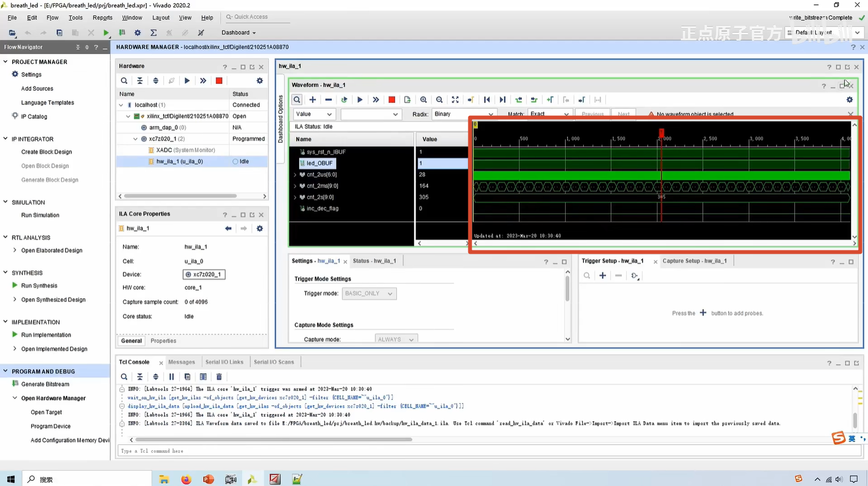This screenshot has width=868, height=486.
Task: Open Hardware panel settings gear
Action: tap(259, 81)
